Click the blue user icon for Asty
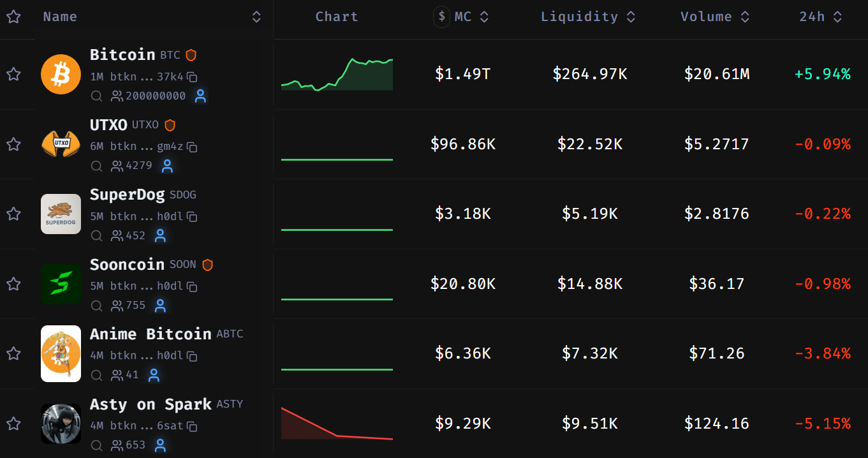868x458 pixels. tap(160, 445)
